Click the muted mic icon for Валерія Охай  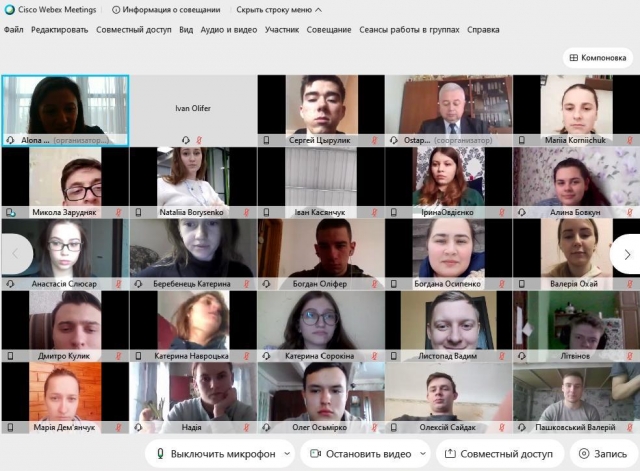(630, 284)
